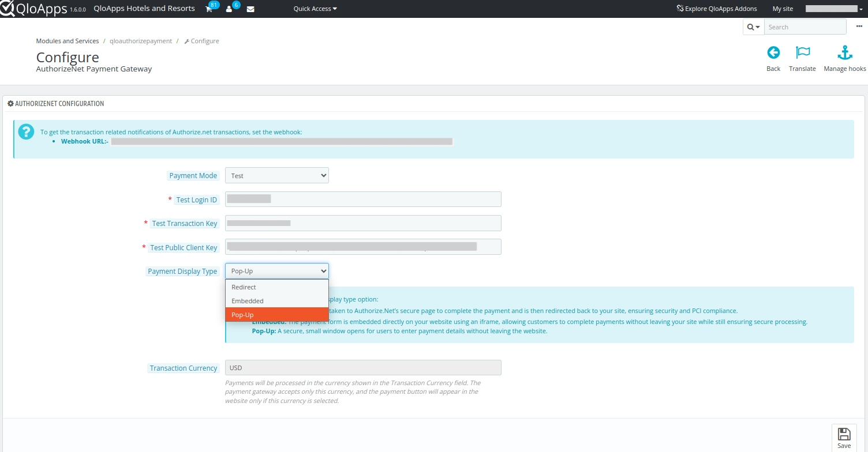The width and height of the screenshot is (868, 452).
Task: Click the blue help question-mark icon
Action: [x=26, y=131]
